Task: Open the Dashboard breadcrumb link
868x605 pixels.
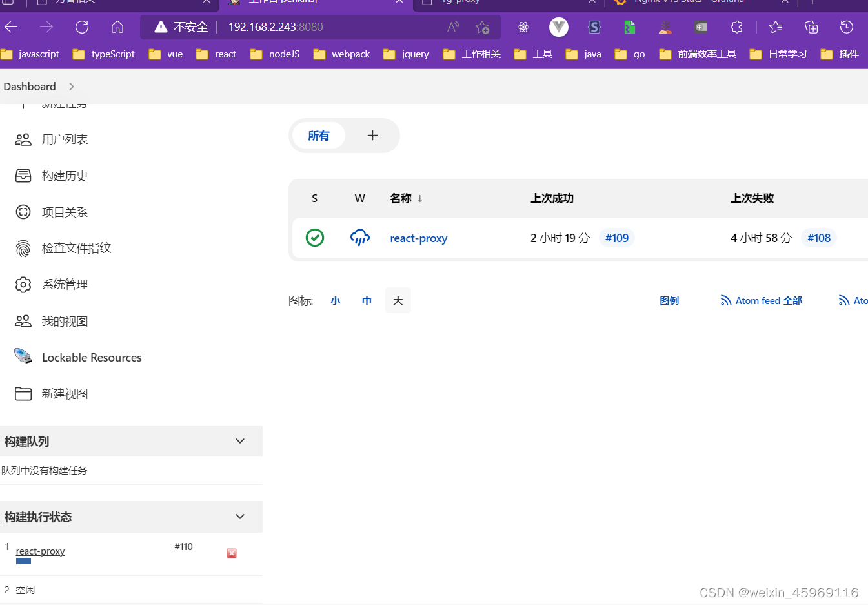Action: point(30,87)
